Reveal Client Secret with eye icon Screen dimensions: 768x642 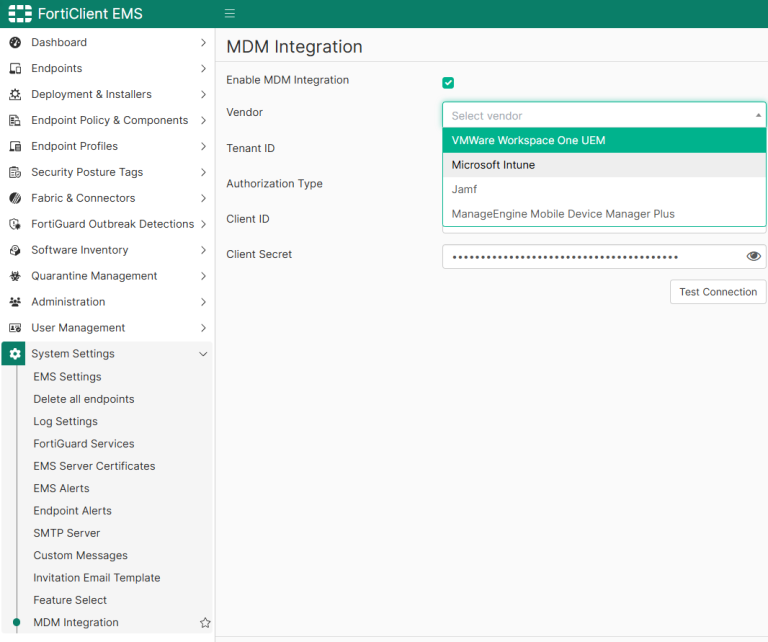753,256
